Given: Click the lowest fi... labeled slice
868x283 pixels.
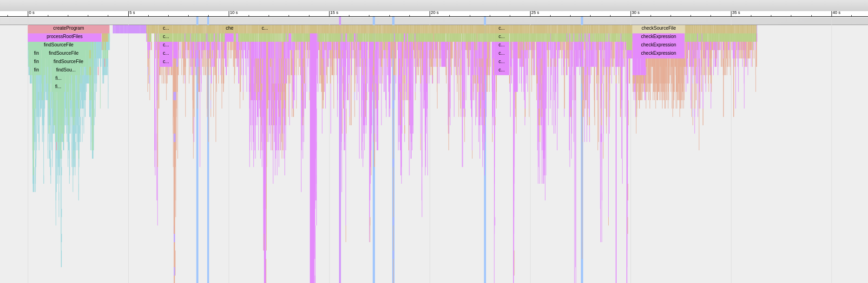Looking at the screenshot, I should point(58,87).
